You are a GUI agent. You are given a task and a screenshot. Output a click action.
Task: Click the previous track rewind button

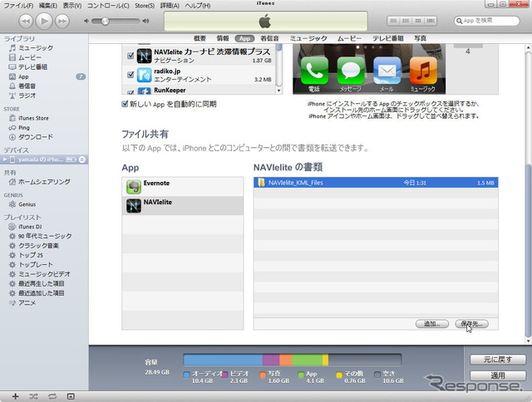click(x=26, y=22)
